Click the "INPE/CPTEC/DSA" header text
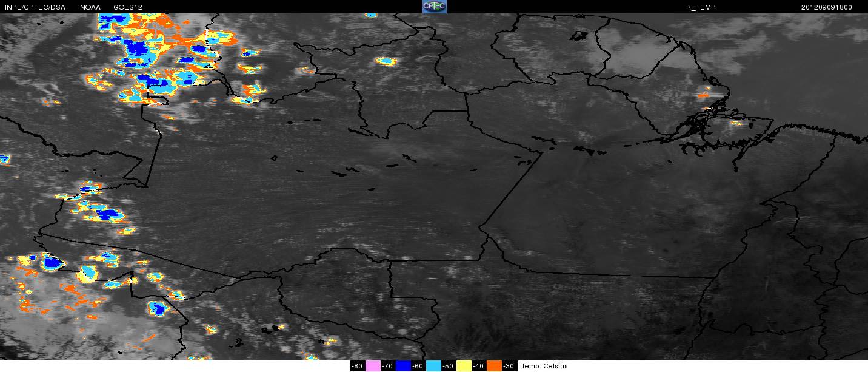This screenshot has height=372, width=868. tap(35, 7)
